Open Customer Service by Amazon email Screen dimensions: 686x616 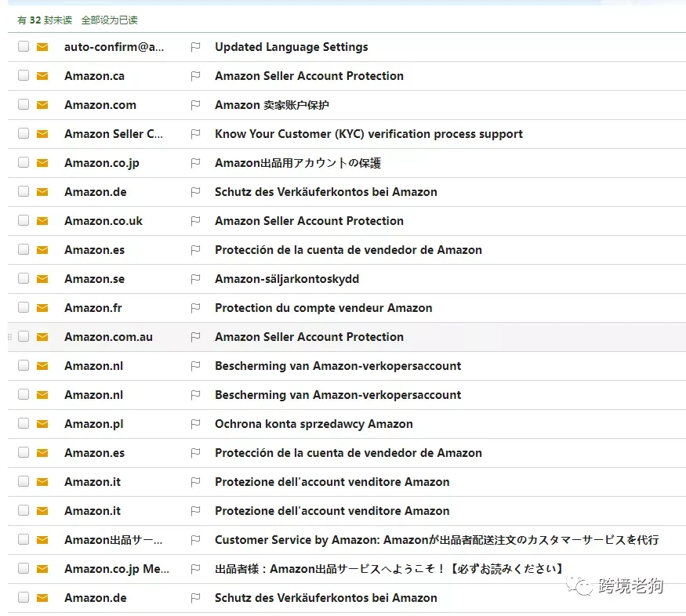pos(437,540)
